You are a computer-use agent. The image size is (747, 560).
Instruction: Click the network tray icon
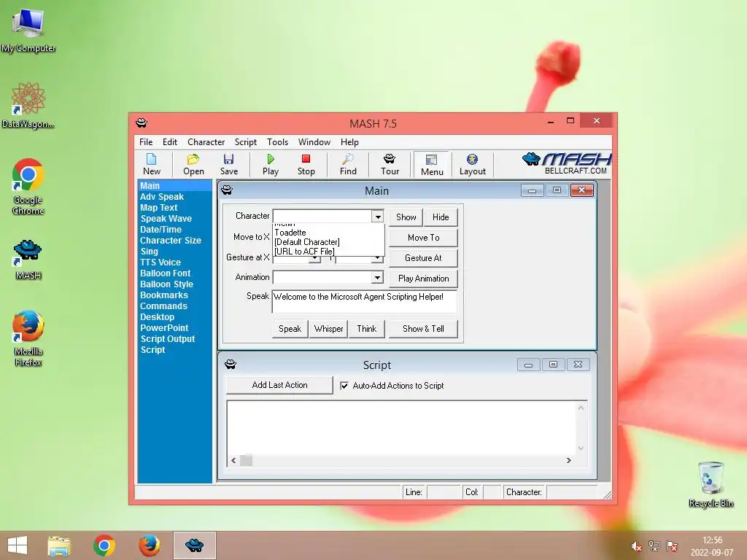[x=654, y=546]
